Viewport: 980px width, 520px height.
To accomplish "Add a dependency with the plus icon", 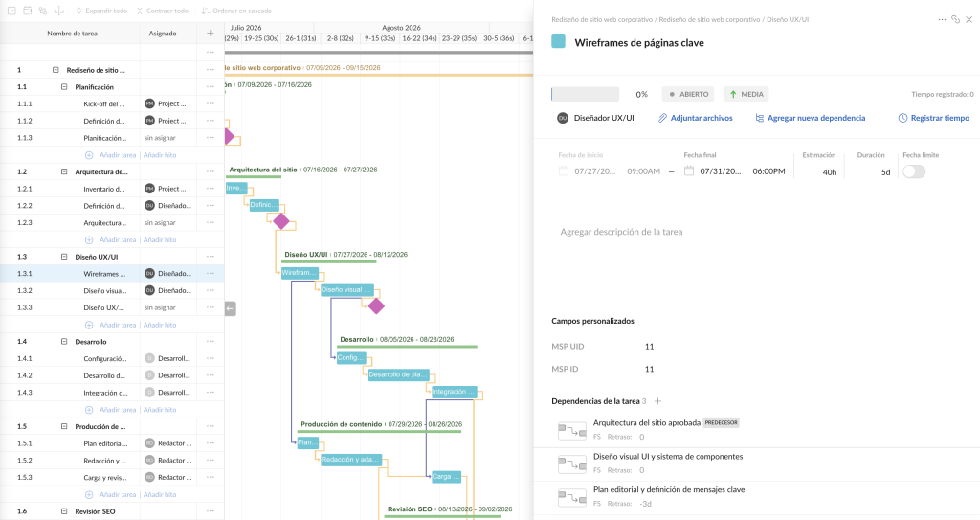I will point(658,401).
